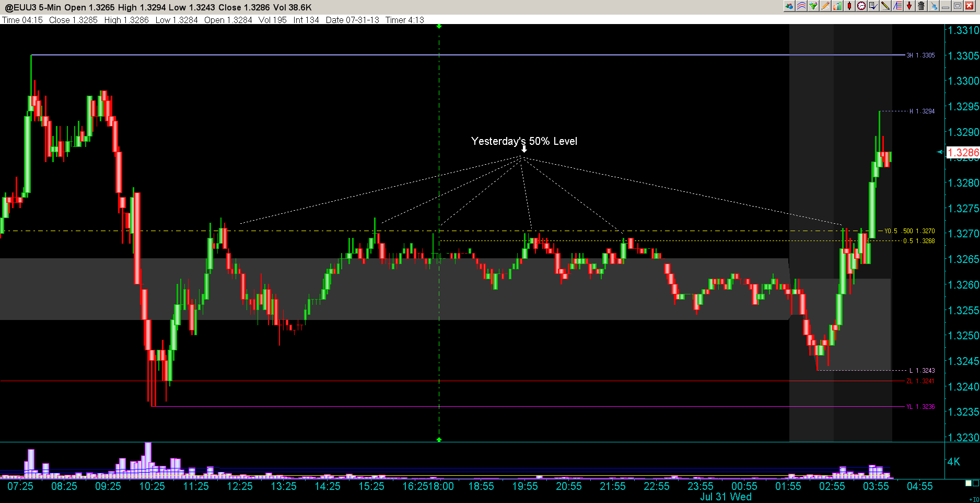This screenshot has width=980, height=503.
Task: Click the 07:25 time axis label
Action: pyautogui.click(x=20, y=486)
